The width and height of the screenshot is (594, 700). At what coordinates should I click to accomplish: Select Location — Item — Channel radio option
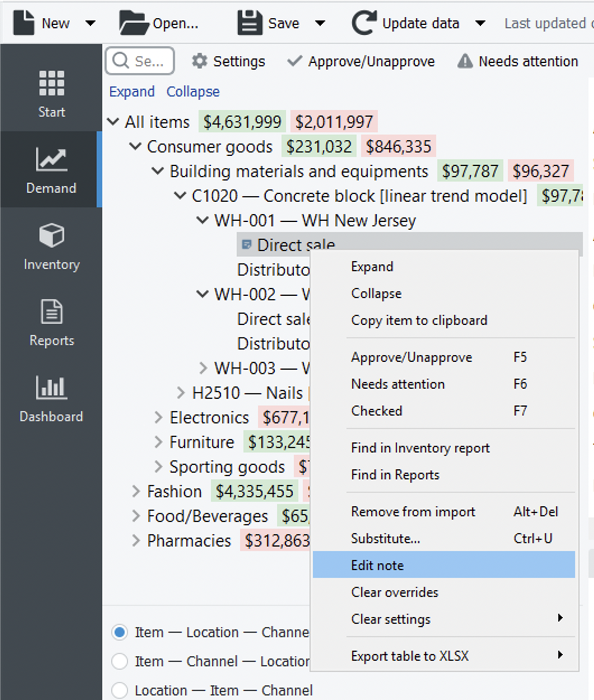click(x=119, y=690)
